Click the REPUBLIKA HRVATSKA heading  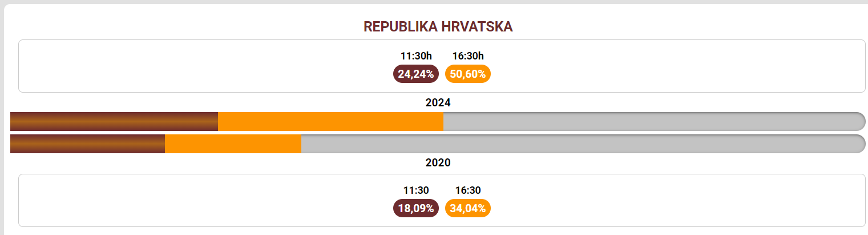click(438, 27)
